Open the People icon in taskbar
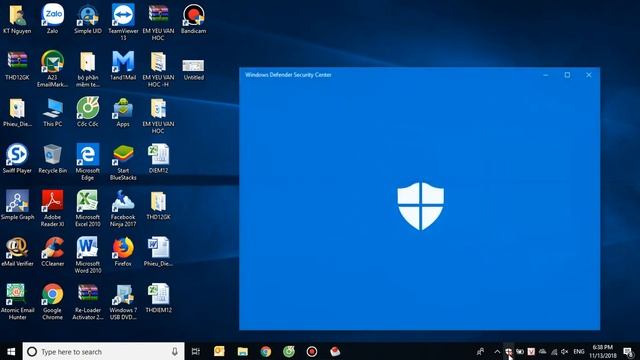The image size is (640, 360). tap(481, 351)
